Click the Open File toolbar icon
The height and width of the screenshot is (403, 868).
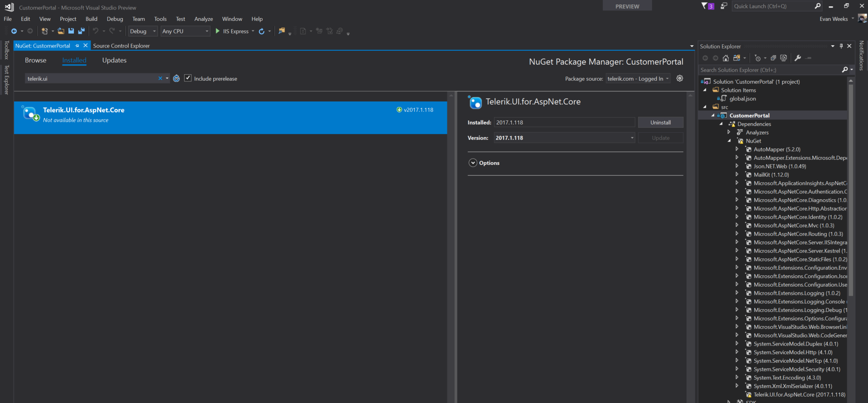pos(61,31)
